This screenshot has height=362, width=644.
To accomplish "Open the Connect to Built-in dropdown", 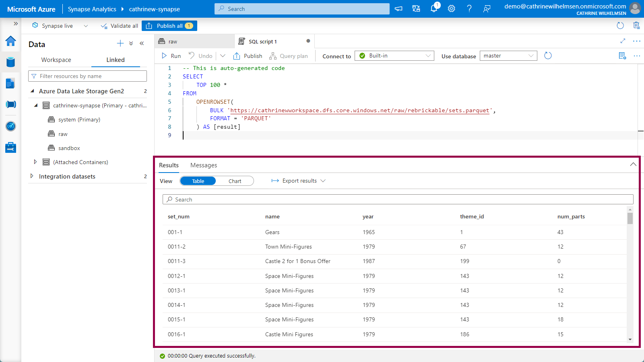I will tap(394, 56).
